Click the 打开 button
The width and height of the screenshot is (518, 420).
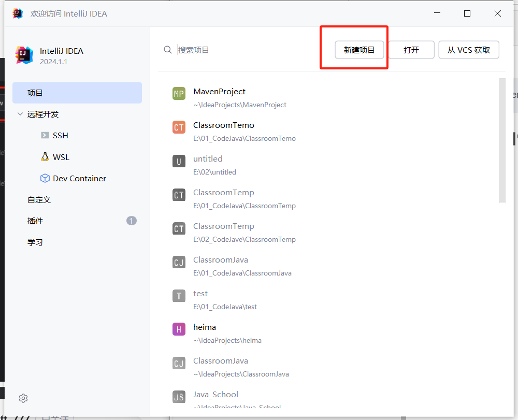point(411,50)
